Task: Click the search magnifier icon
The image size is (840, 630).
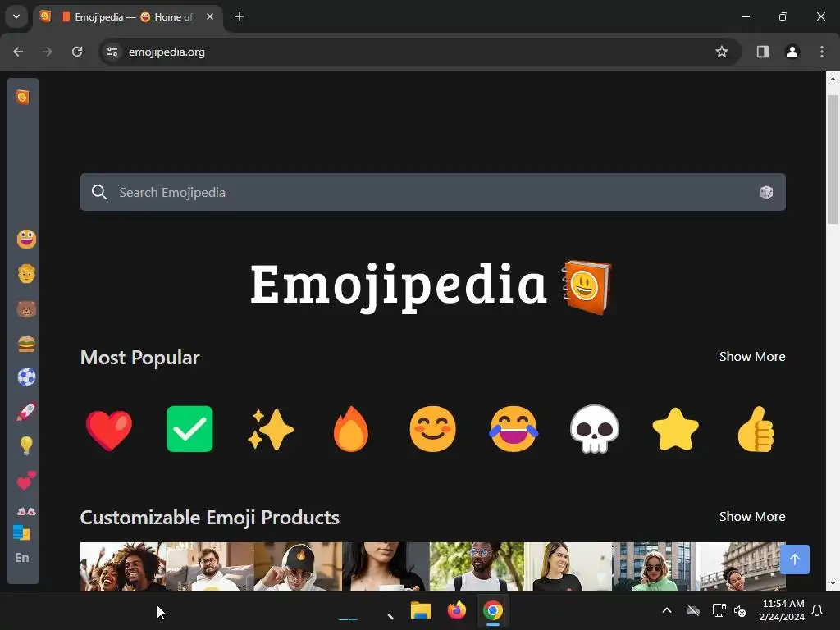Action: 99,192
